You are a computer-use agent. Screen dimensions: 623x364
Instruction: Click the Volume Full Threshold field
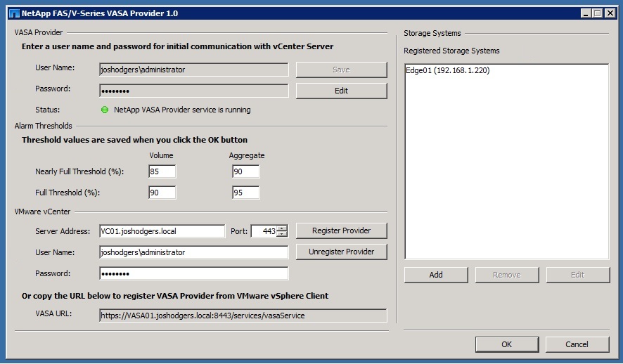(162, 193)
